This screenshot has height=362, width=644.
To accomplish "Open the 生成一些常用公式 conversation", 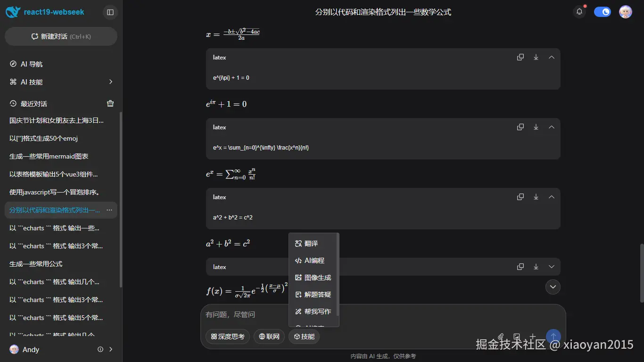I will (61, 264).
